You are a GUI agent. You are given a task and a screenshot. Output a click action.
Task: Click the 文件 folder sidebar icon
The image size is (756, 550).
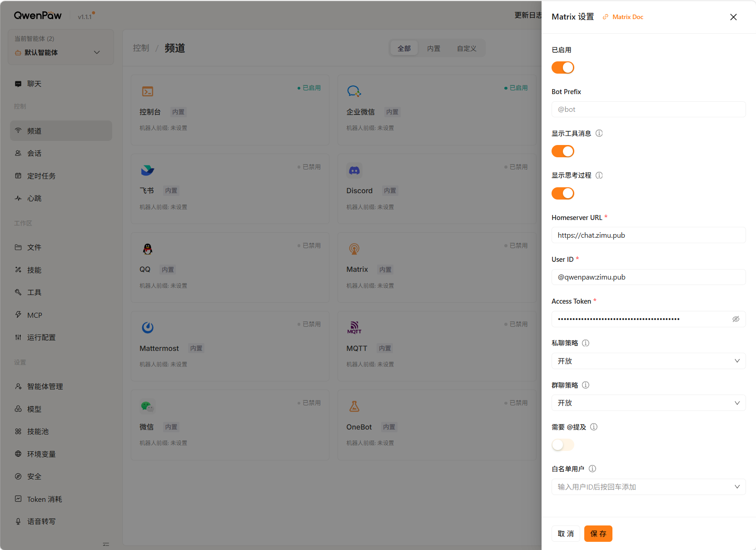(18, 247)
